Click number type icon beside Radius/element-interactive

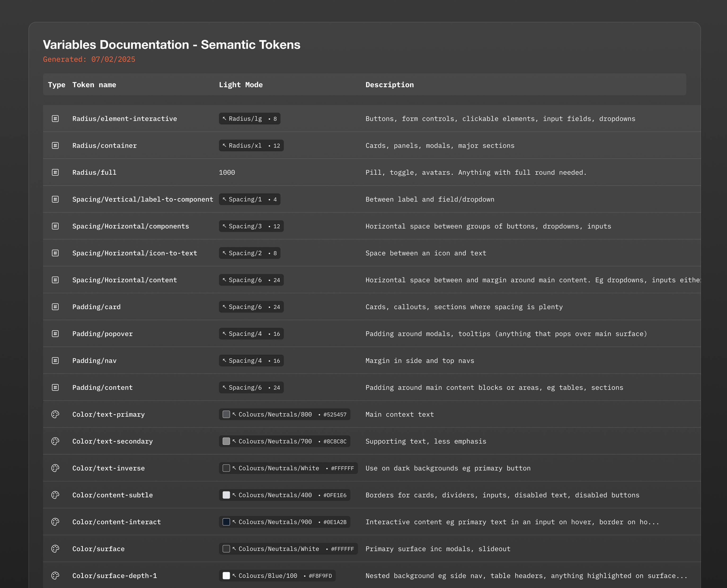[x=55, y=119]
